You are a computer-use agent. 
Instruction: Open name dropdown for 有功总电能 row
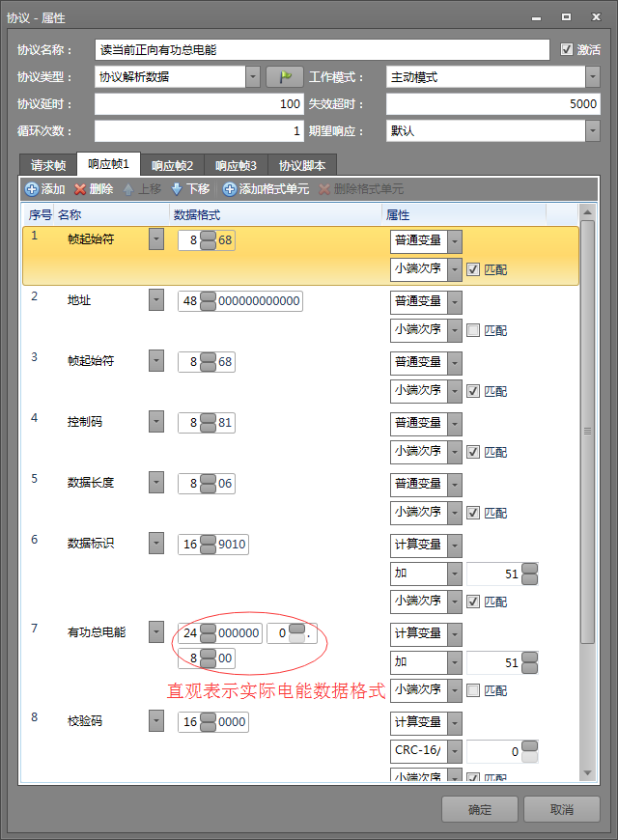[156, 632]
